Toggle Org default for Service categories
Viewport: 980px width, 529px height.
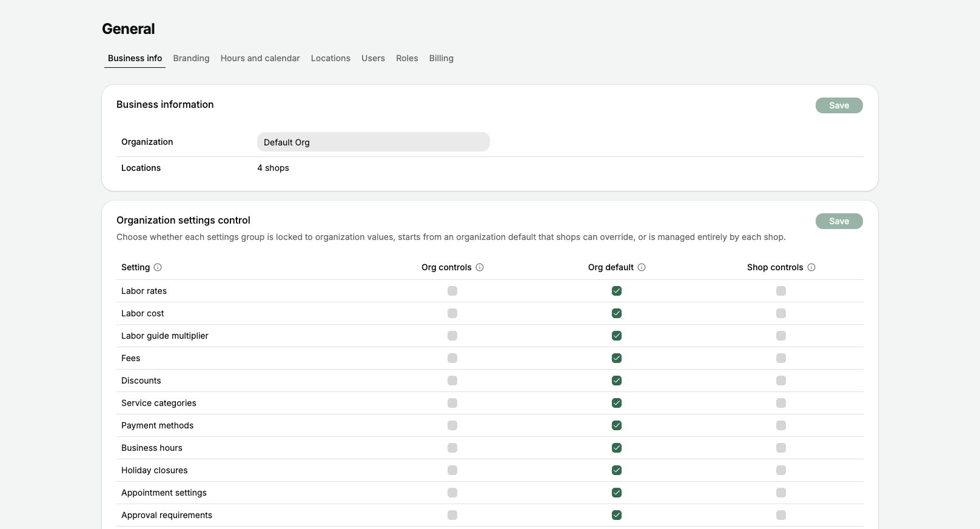617,403
